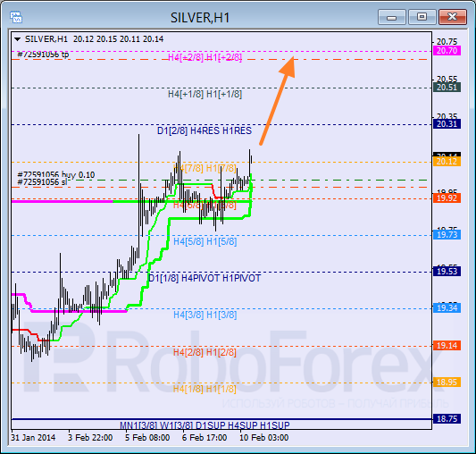Select the 18.75 support price tag
Image resolution: width=476 pixels, height=454 pixels.
(447, 419)
